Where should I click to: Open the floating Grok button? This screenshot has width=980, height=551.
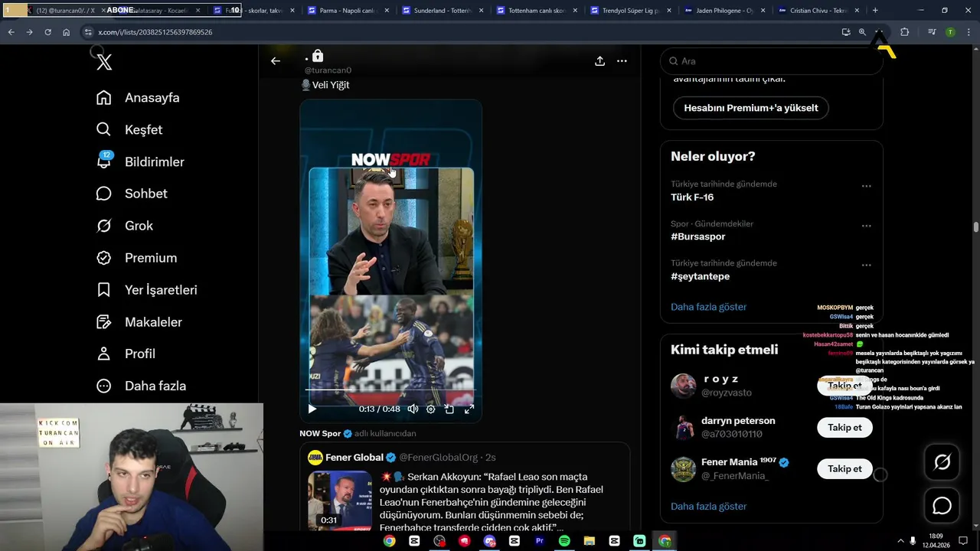(x=942, y=462)
